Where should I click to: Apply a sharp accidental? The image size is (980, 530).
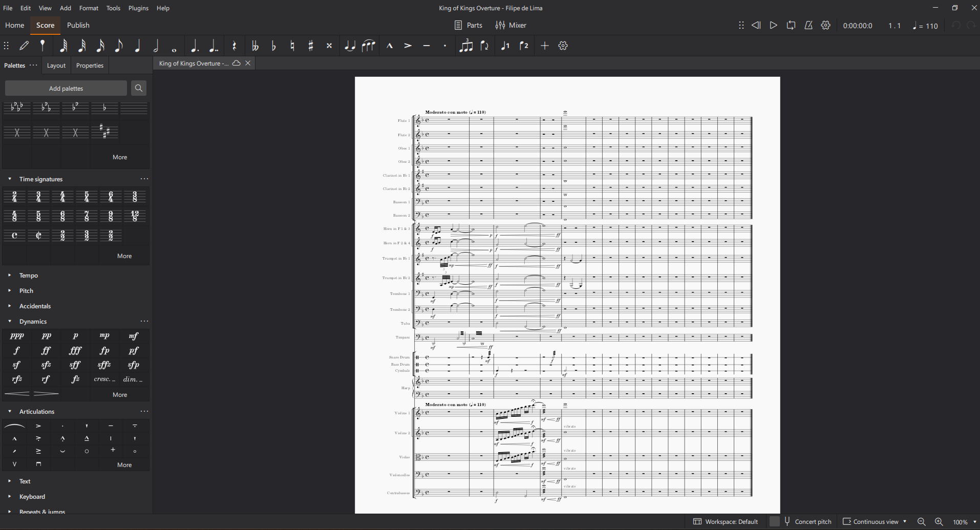tap(310, 46)
